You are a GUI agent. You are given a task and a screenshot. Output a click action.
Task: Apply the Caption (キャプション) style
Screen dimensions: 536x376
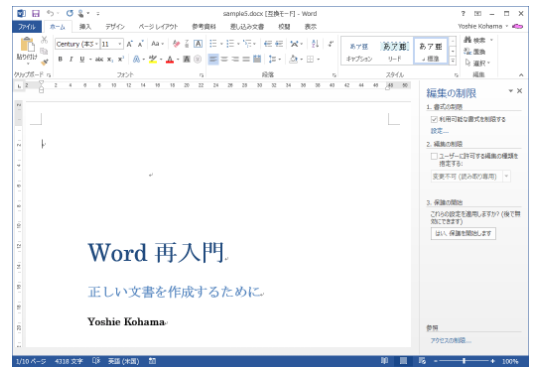click(359, 52)
